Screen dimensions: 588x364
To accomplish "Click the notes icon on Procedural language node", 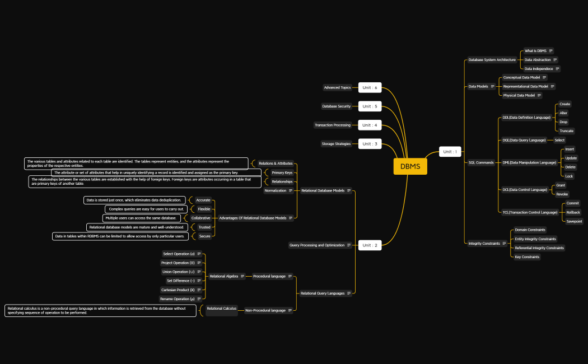I will coord(290,277).
